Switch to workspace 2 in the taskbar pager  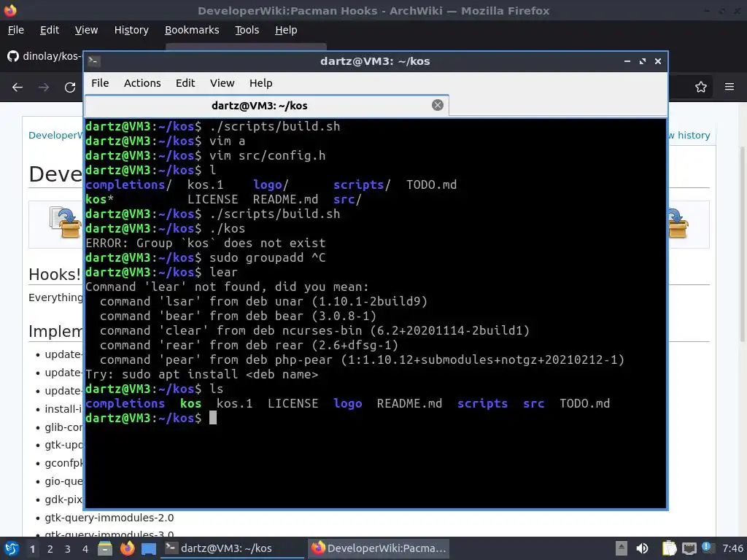click(50, 549)
